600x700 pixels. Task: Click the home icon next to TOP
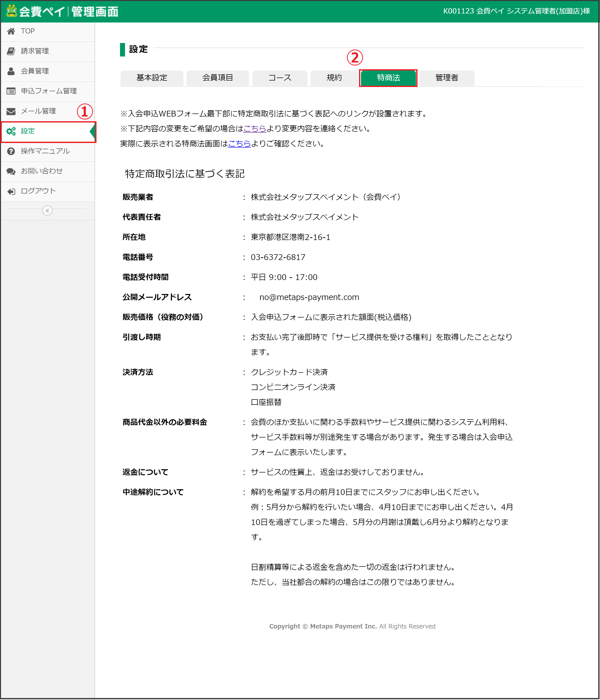point(11,31)
